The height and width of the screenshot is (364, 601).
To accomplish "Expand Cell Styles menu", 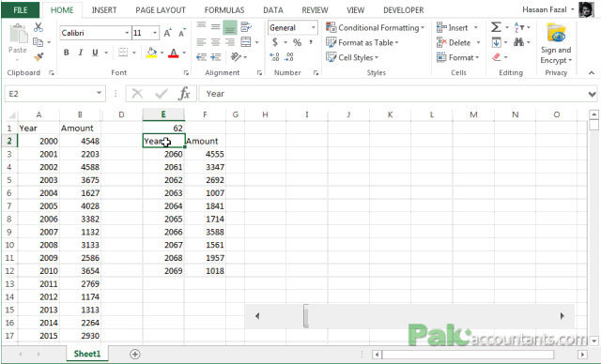I will (x=352, y=57).
